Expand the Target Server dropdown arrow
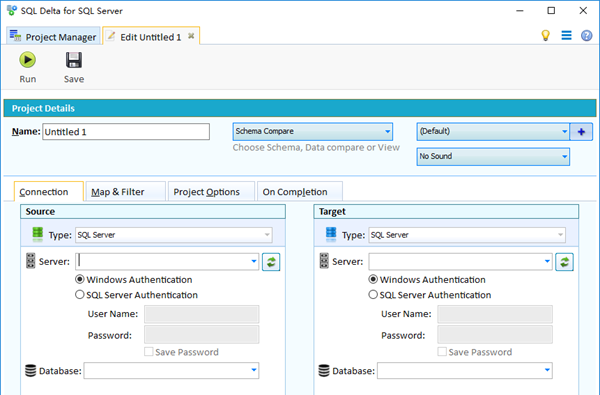This screenshot has height=395, width=600. pyautogui.click(x=547, y=261)
